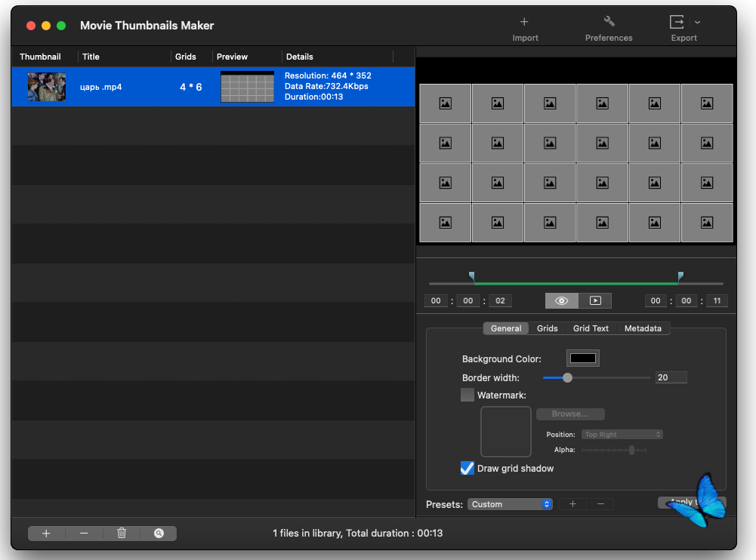
Task: Open the Background Color swatch
Action: pos(582,358)
